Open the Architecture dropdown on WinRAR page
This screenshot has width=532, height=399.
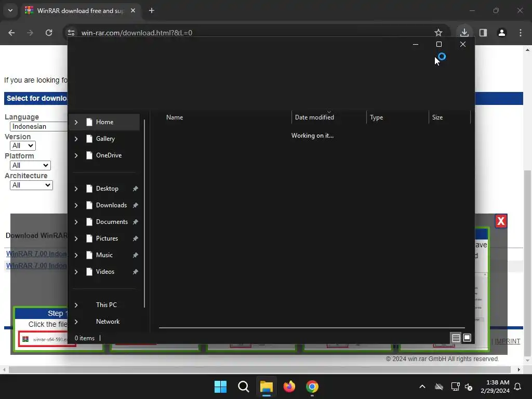coord(31,185)
